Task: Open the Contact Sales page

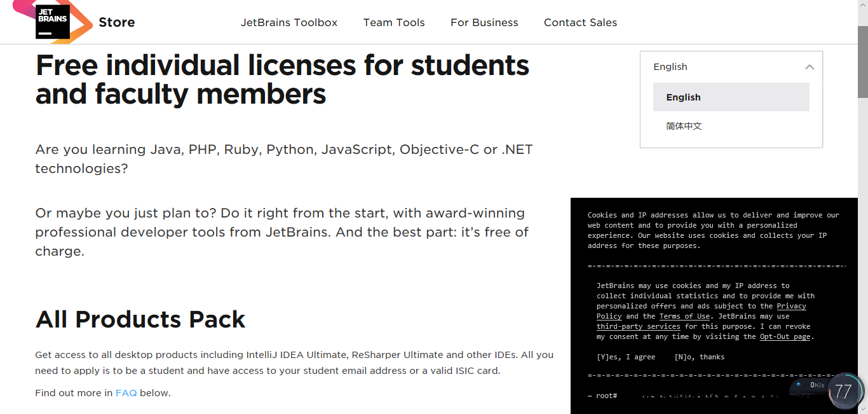Action: pyautogui.click(x=580, y=22)
